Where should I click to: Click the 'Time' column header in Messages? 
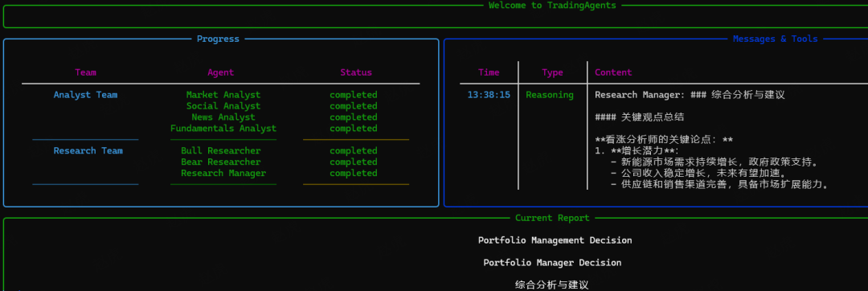489,72
